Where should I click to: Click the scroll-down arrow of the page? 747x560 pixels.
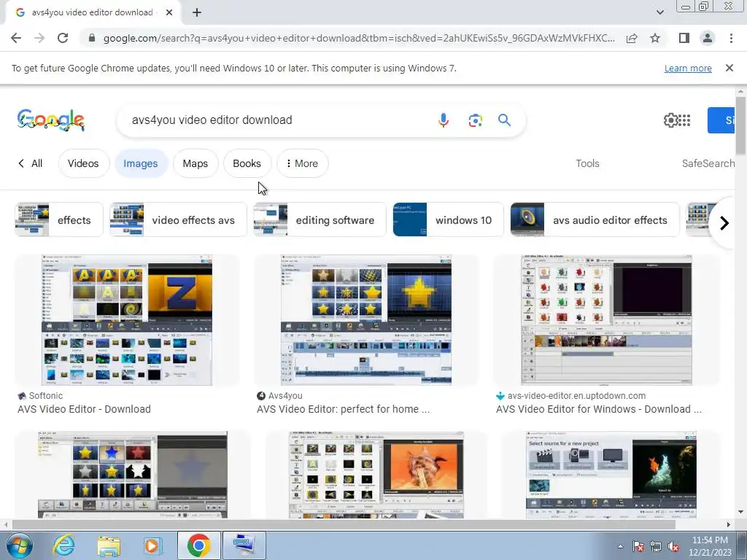point(740,513)
